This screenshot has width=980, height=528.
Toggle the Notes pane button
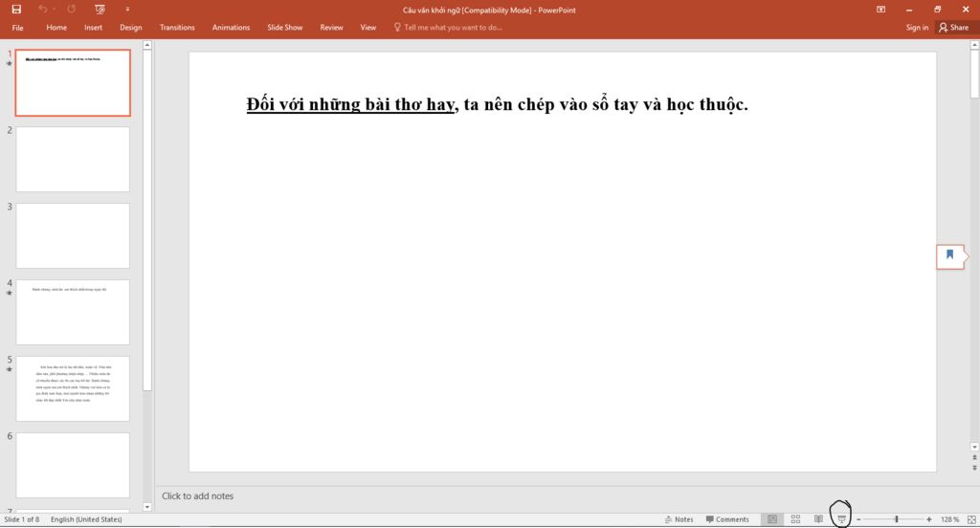679,519
